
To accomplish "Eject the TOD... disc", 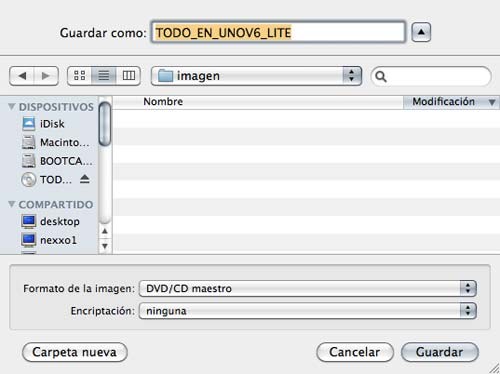I will click(85, 179).
